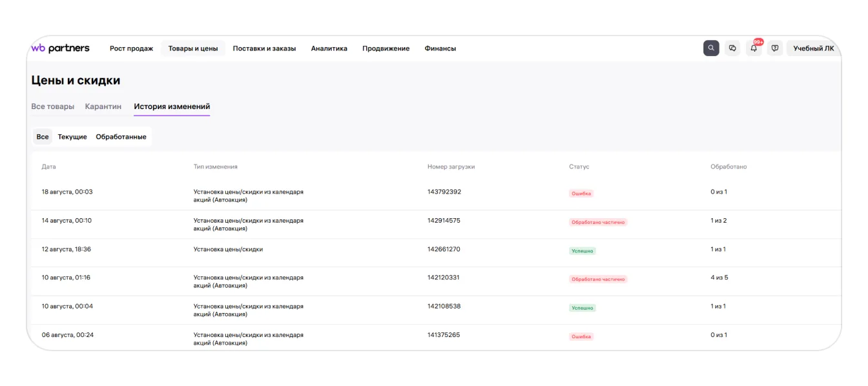The height and width of the screenshot is (386, 868).
Task: Click Ошибка status badge for upload 143792392
Action: (581, 194)
